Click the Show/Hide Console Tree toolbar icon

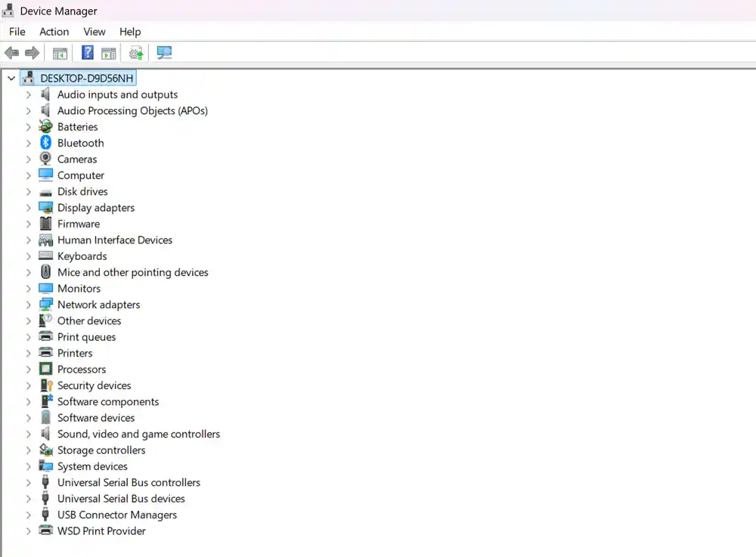coord(60,53)
